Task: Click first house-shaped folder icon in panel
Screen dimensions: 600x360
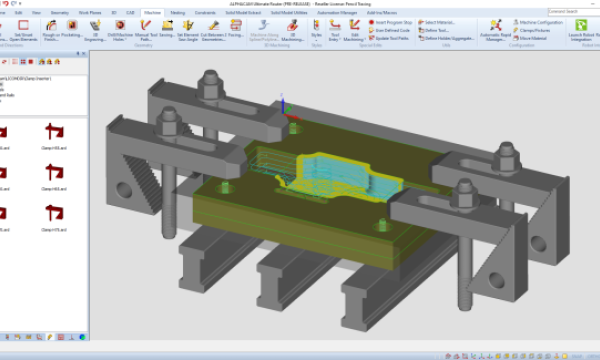Action: pos(42,62)
